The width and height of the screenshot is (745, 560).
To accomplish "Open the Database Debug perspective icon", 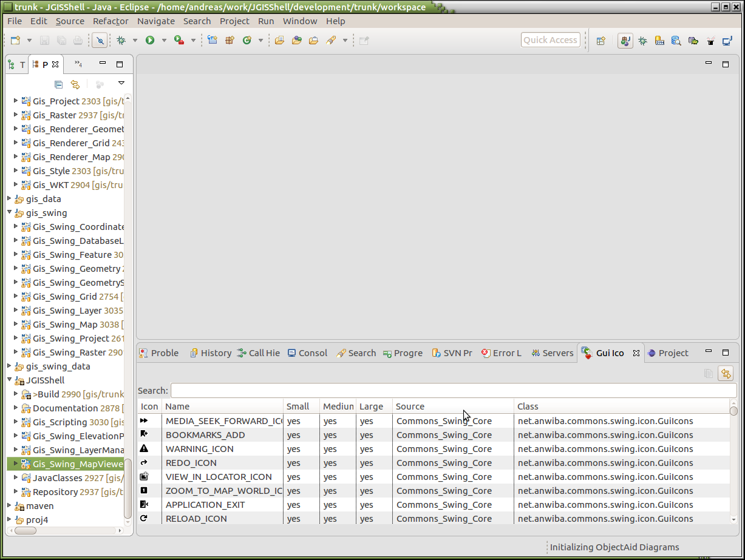I will [693, 41].
